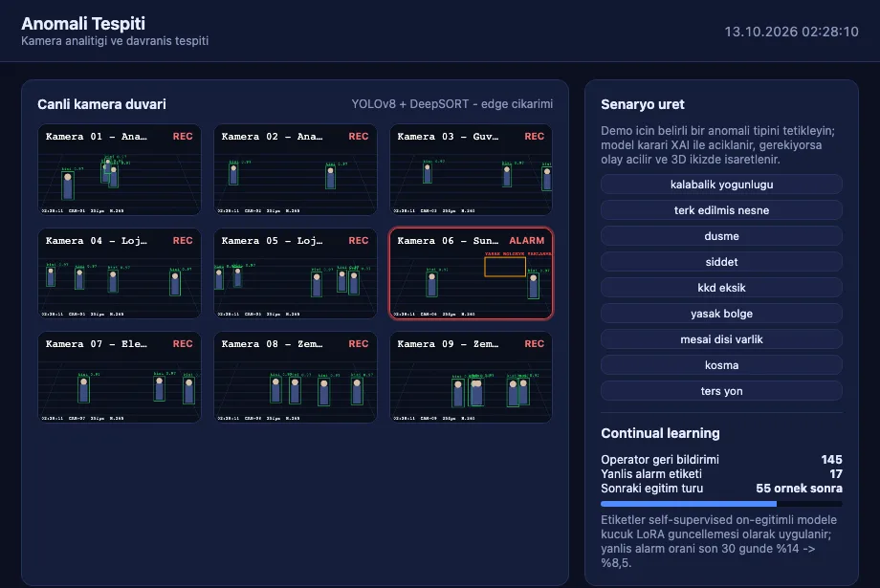Viewport: 880px width, 588px height.
Task: Click the orange restricted zone box in Kamera 06
Action: coord(505,267)
